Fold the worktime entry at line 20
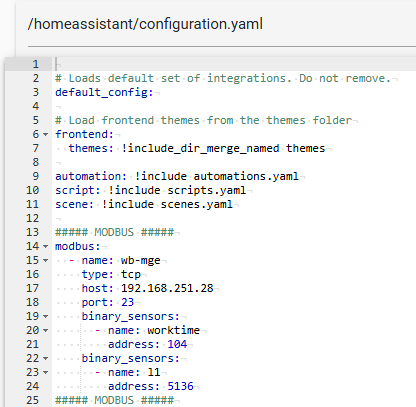Screen dimensions: 416x407 tap(45, 330)
